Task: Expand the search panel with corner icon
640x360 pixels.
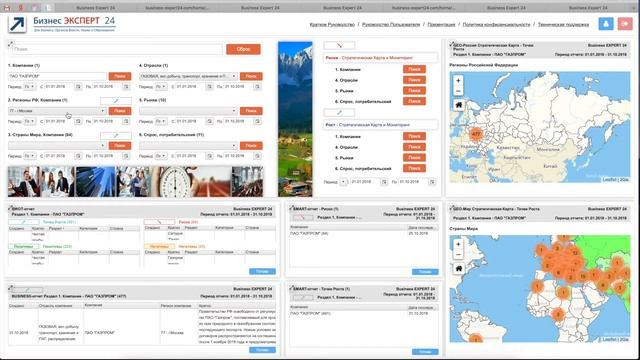Action: pos(10,43)
